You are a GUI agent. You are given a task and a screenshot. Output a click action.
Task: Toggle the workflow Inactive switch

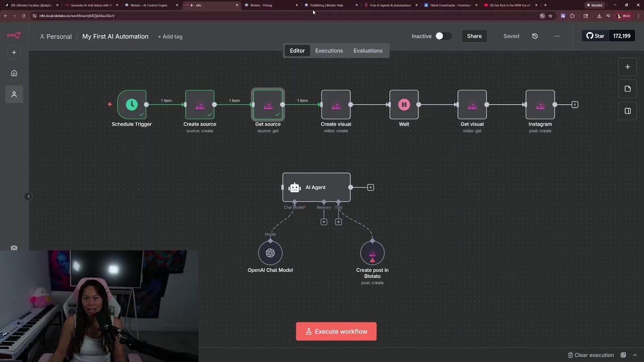coord(443,36)
